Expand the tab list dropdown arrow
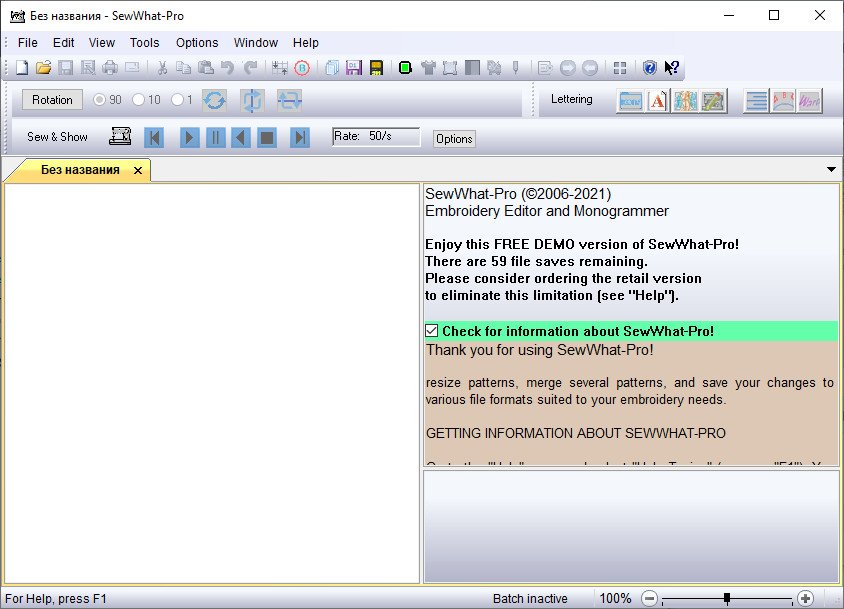 coord(831,170)
